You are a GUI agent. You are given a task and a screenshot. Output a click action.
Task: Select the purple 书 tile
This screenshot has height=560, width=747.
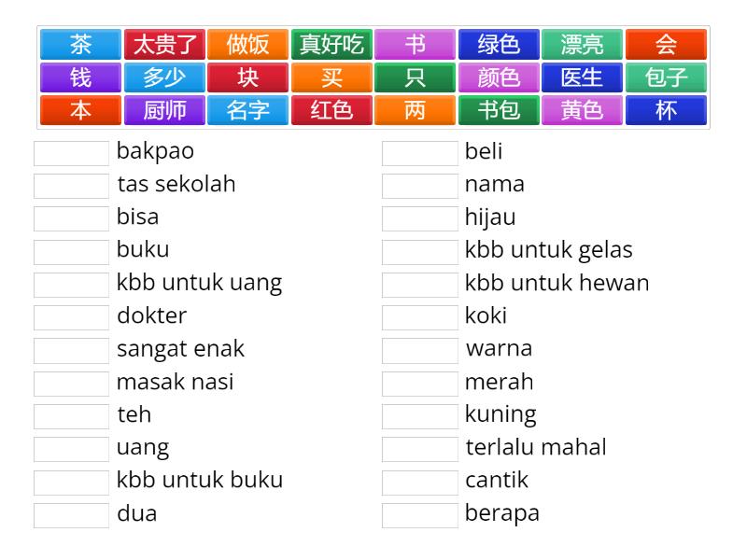click(415, 45)
